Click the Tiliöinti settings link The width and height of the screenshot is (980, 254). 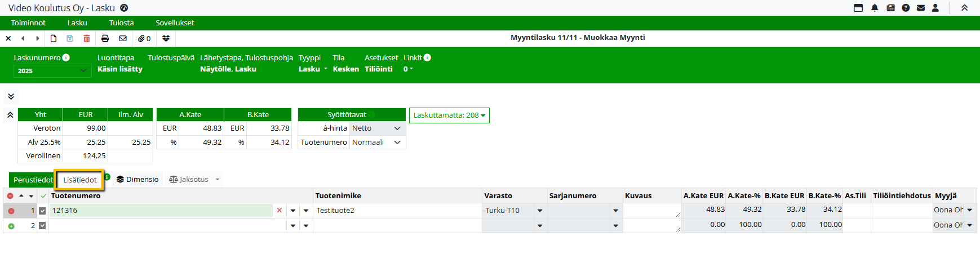pyautogui.click(x=379, y=69)
